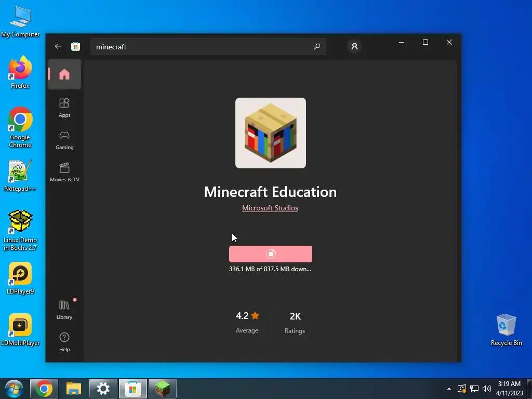The width and height of the screenshot is (532, 399).
Task: Click Microsoft Store taskbar icon
Action: click(132, 389)
